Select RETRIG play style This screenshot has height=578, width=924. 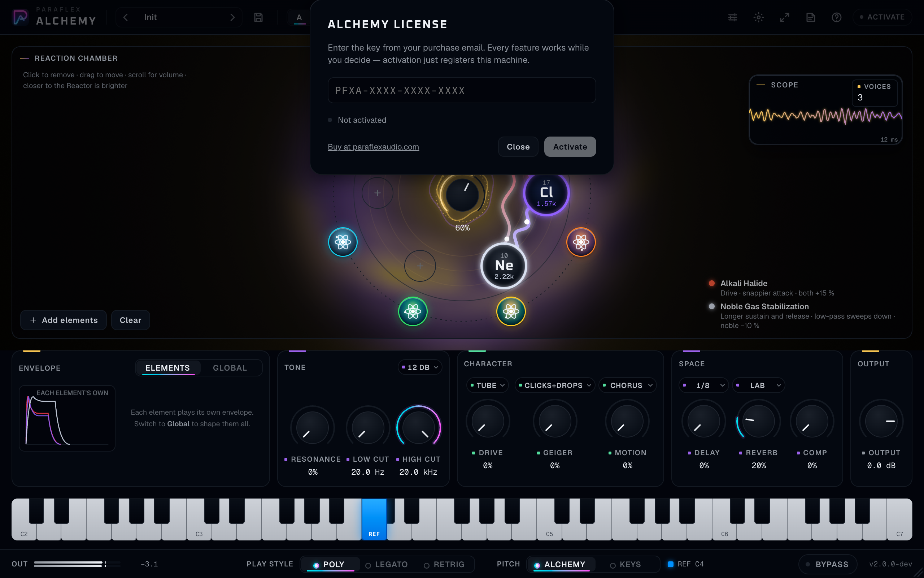(444, 564)
